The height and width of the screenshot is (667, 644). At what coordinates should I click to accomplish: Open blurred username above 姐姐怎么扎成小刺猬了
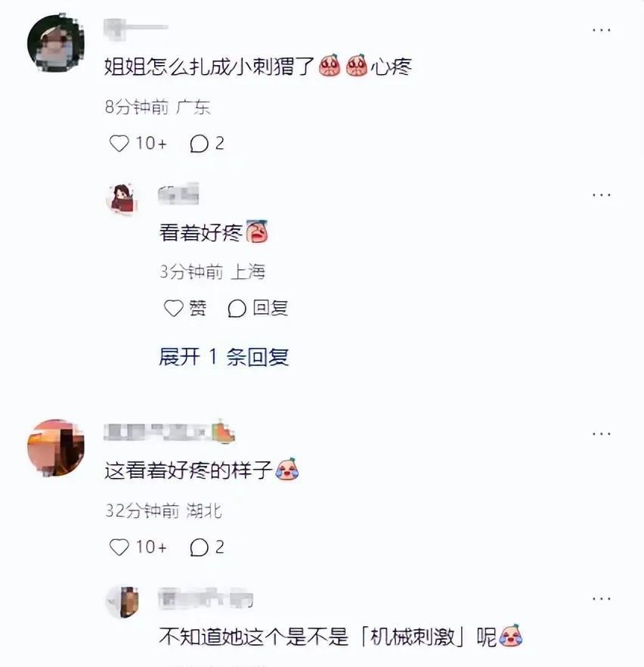136,29
